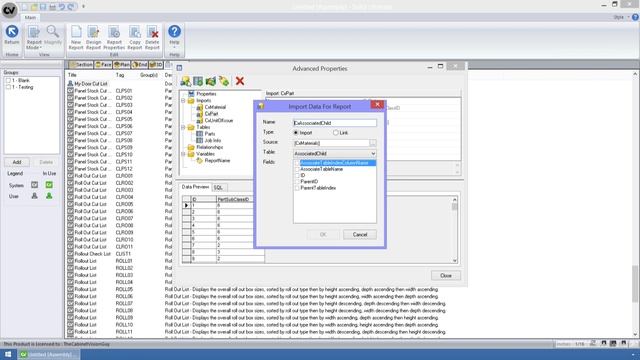Click the add import icon in Advanced Properties
640x360 pixels.
click(x=185, y=81)
